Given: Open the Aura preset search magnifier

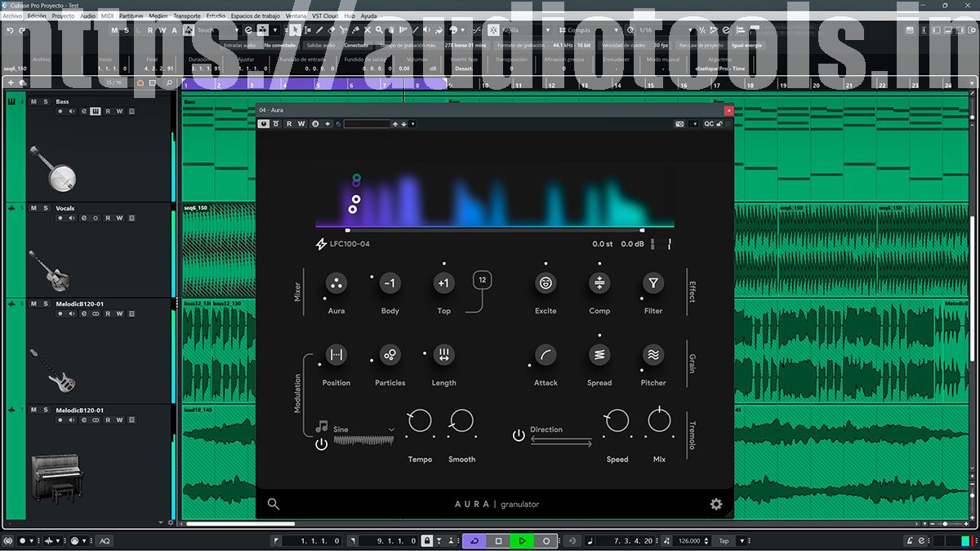Looking at the screenshot, I should 274,504.
